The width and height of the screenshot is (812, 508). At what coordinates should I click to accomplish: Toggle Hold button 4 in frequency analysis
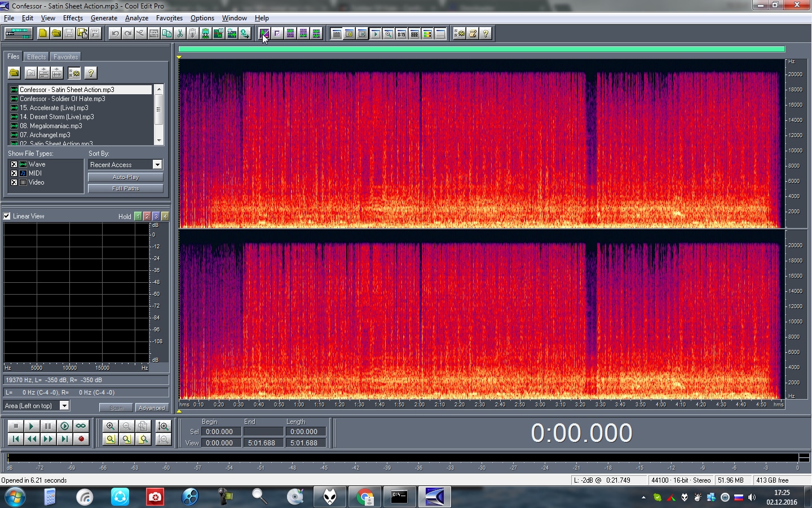(165, 216)
